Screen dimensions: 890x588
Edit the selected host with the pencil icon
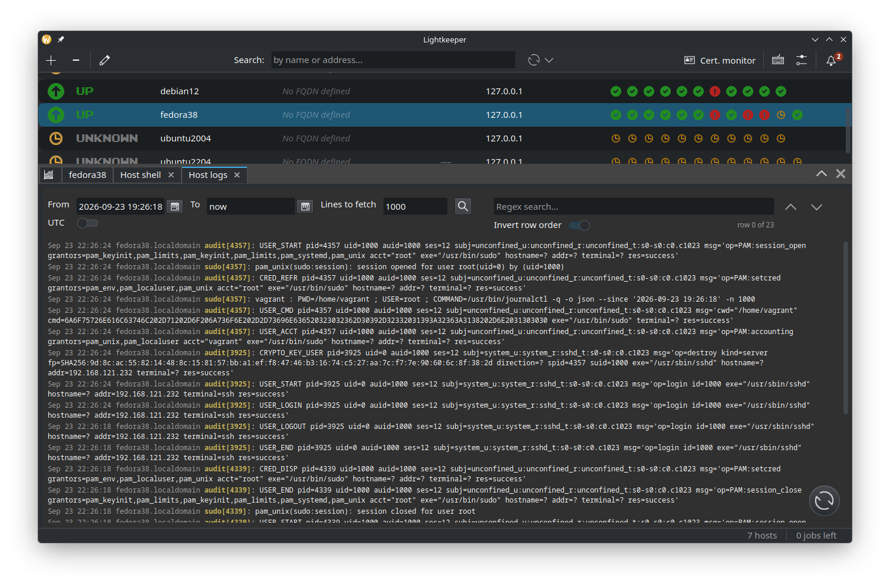pyautogui.click(x=105, y=60)
